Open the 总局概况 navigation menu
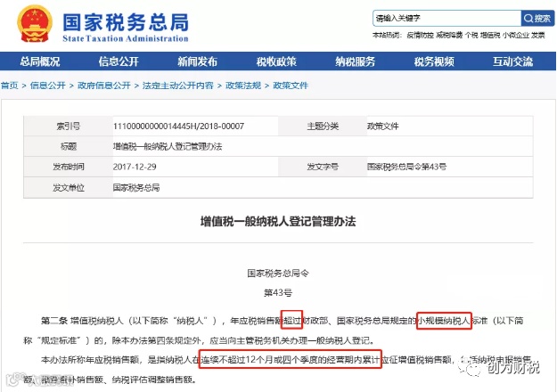557x392 pixels. click(40, 61)
